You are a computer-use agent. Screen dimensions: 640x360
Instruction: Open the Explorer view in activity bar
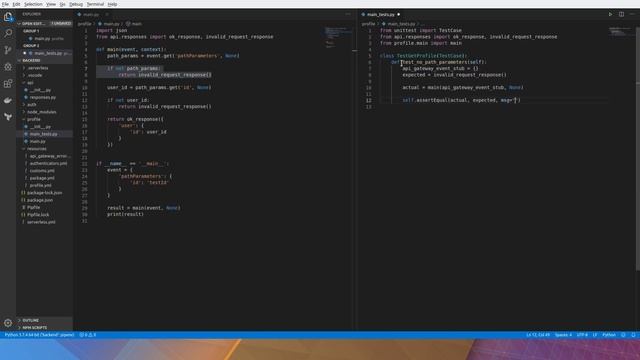tap(8, 17)
